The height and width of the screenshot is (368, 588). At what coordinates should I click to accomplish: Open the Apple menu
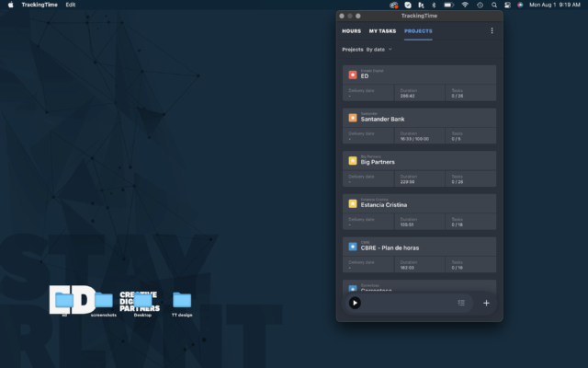[x=10, y=5]
